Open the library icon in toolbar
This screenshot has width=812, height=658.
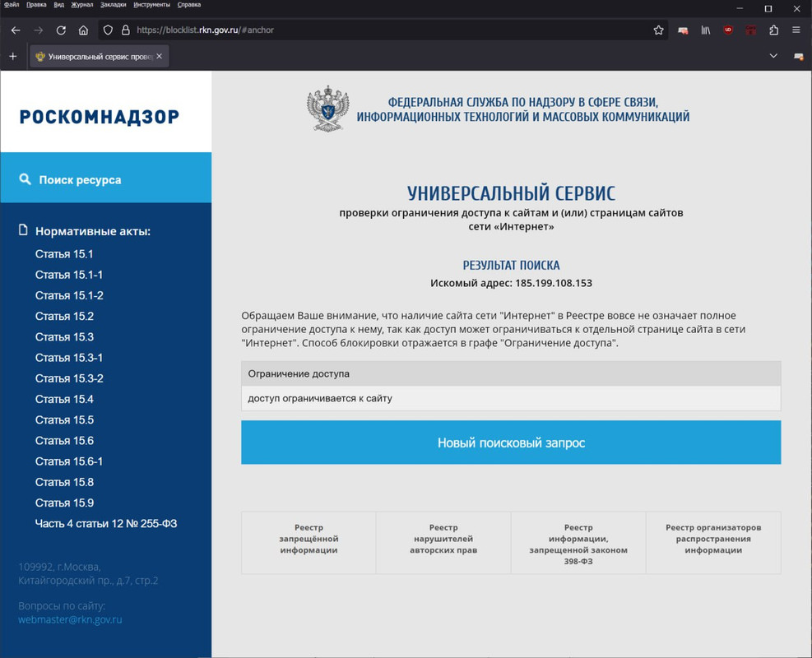[706, 30]
